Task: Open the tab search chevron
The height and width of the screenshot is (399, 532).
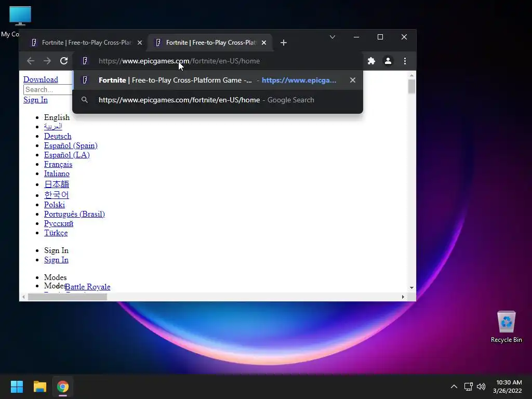Action: tap(332, 37)
